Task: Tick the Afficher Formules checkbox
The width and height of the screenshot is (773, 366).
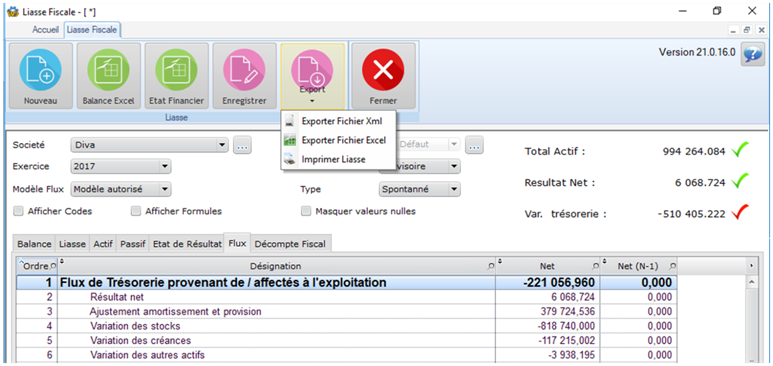Action: pos(136,211)
